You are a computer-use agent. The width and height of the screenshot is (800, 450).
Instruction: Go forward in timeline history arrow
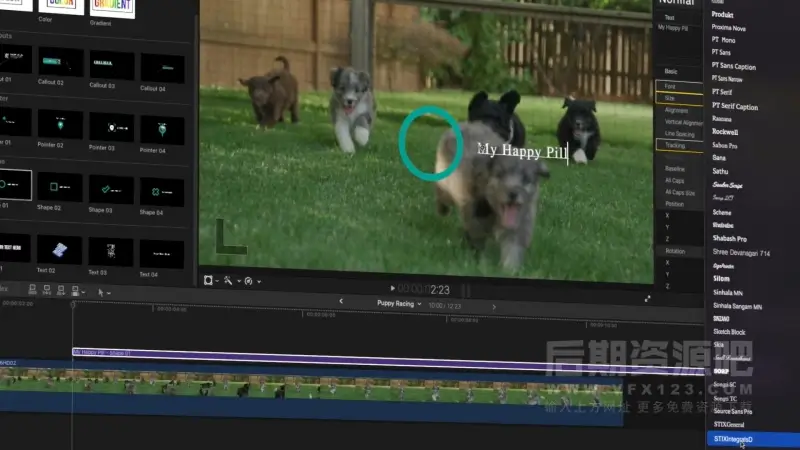[494, 307]
